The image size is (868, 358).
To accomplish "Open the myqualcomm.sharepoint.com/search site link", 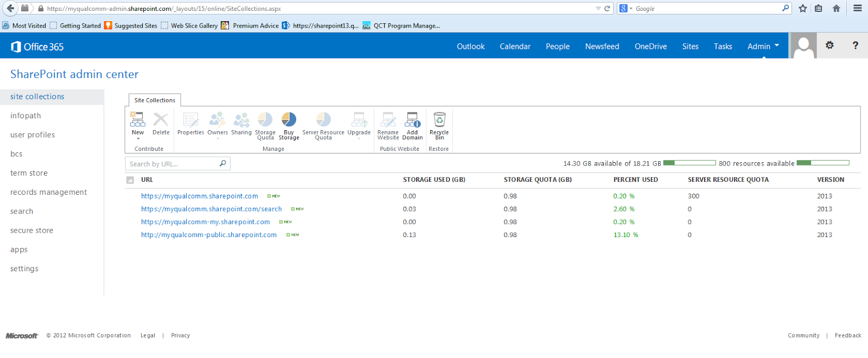I will tap(212, 209).
